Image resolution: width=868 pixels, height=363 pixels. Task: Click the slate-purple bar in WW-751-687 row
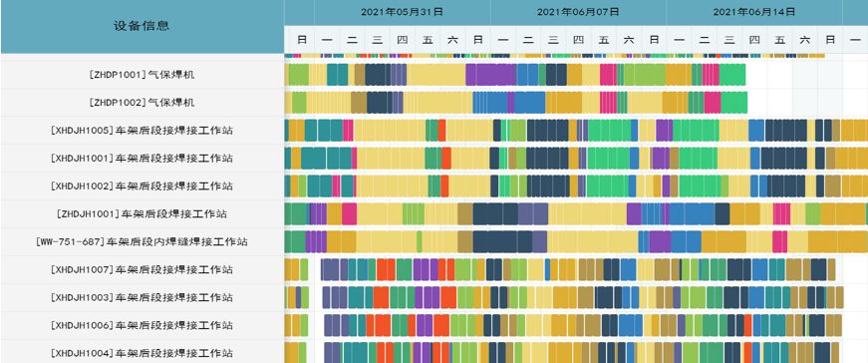[x=540, y=241]
